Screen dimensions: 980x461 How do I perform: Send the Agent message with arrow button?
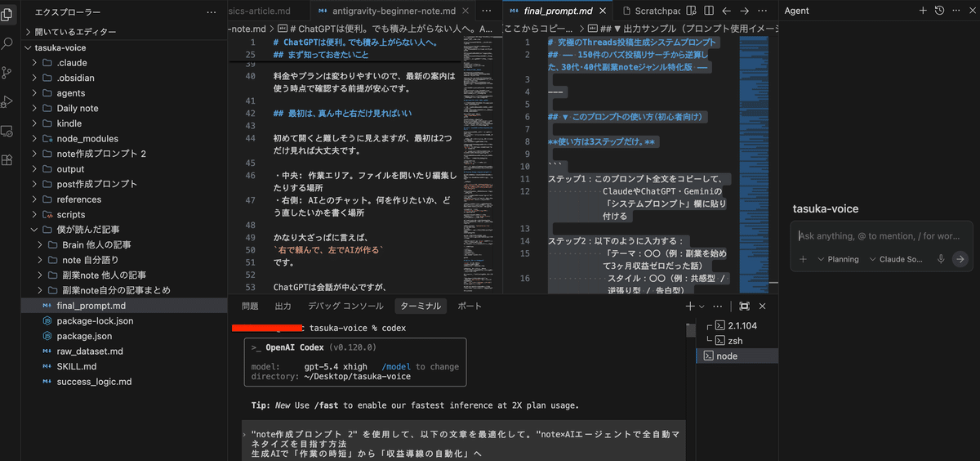(x=960, y=259)
